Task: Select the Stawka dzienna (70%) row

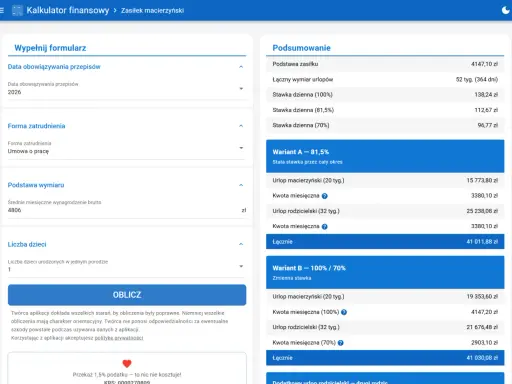Action: click(x=385, y=125)
